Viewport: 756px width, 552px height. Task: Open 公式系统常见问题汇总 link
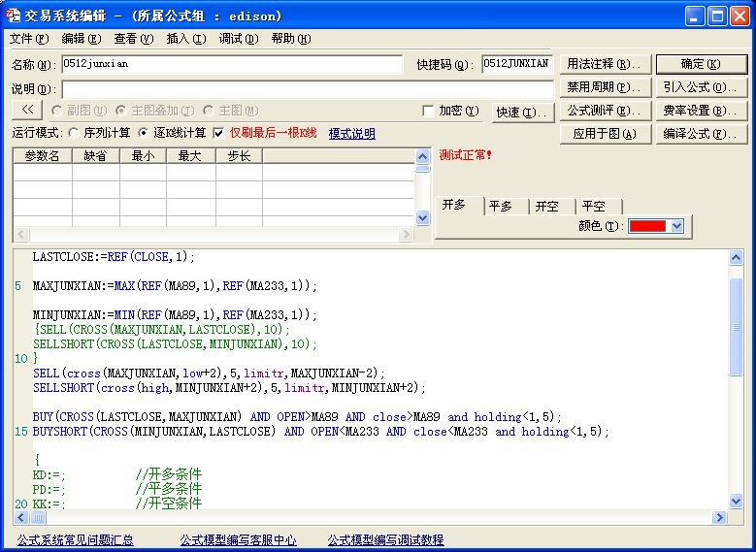76,540
